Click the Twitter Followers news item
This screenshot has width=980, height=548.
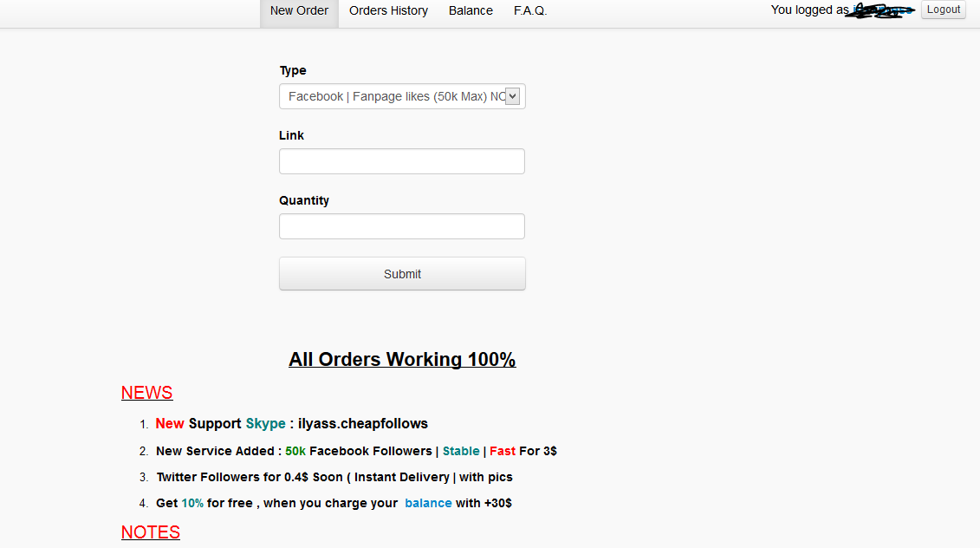pyautogui.click(x=334, y=477)
